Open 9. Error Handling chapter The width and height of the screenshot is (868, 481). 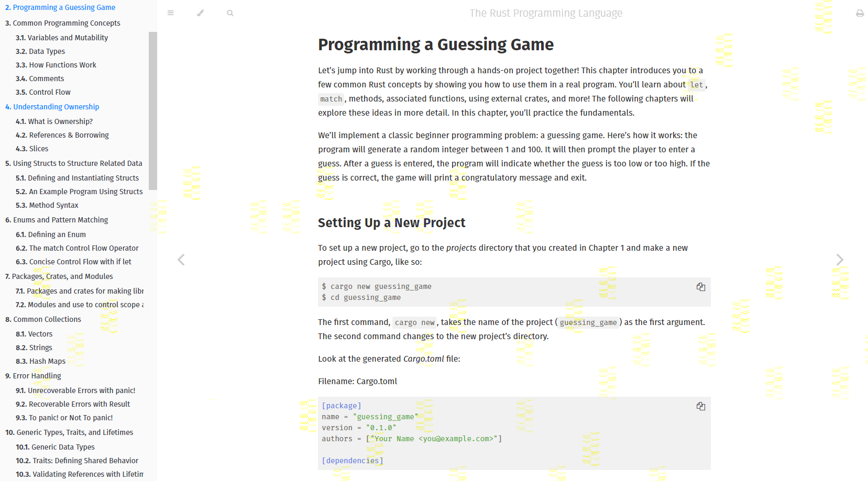(x=33, y=376)
